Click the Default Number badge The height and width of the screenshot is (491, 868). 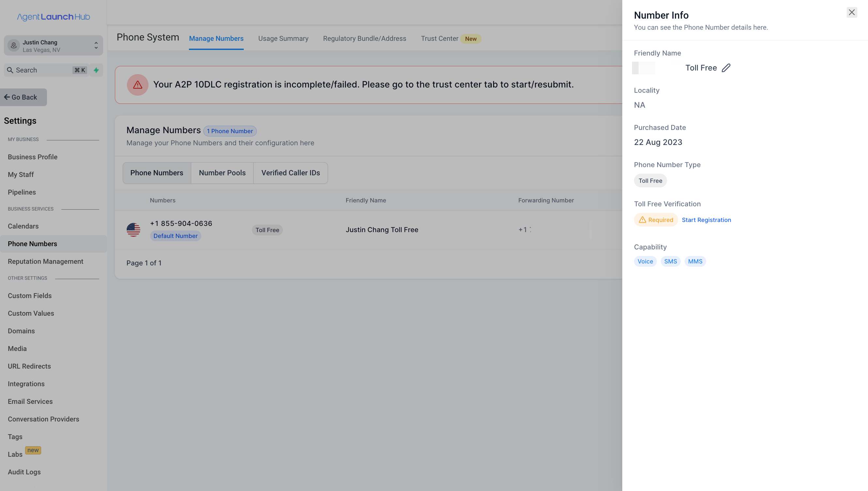tap(175, 236)
